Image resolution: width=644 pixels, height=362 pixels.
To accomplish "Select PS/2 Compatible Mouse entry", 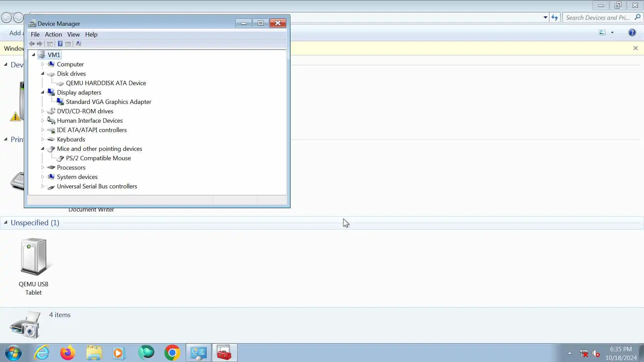I will pos(98,158).
